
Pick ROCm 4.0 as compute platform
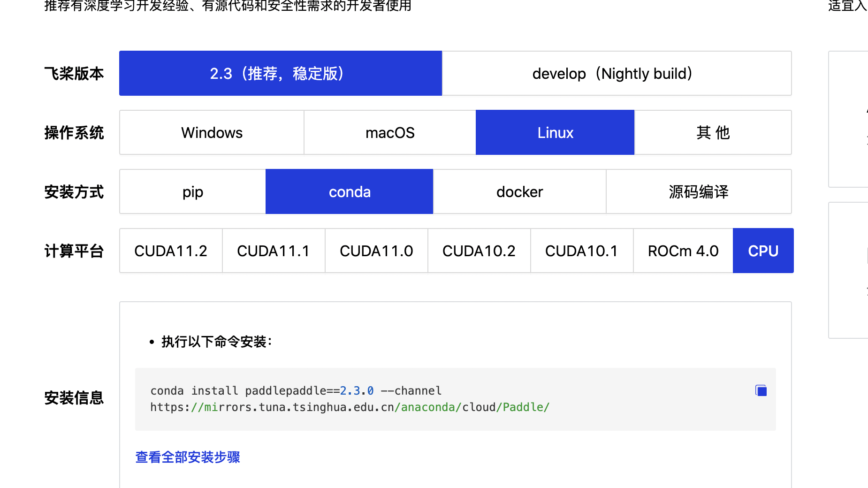(x=683, y=251)
